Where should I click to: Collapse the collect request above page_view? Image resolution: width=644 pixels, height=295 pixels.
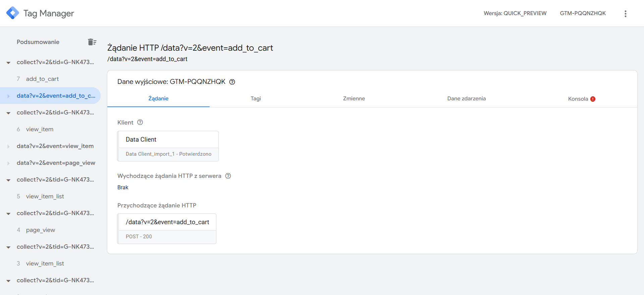[x=8, y=213]
